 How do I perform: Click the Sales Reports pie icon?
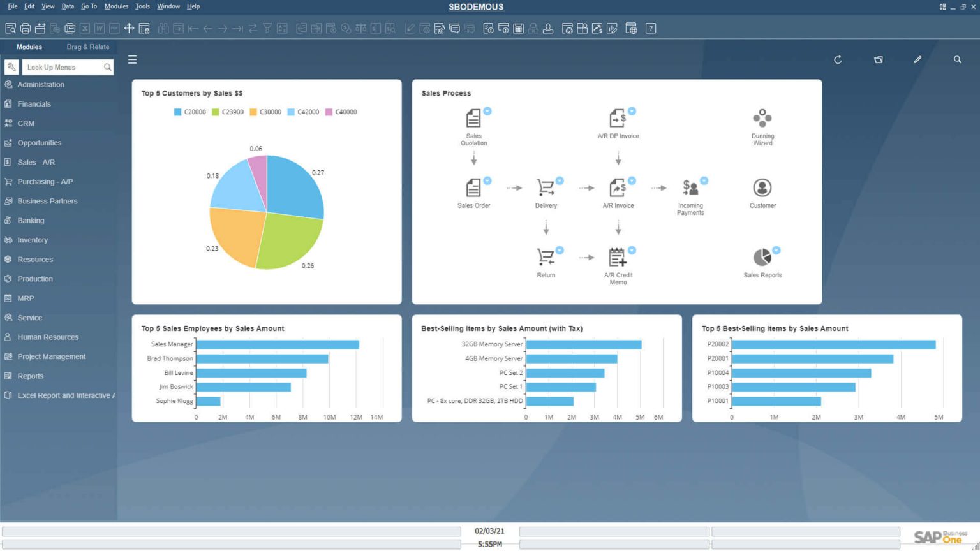pyautogui.click(x=762, y=256)
